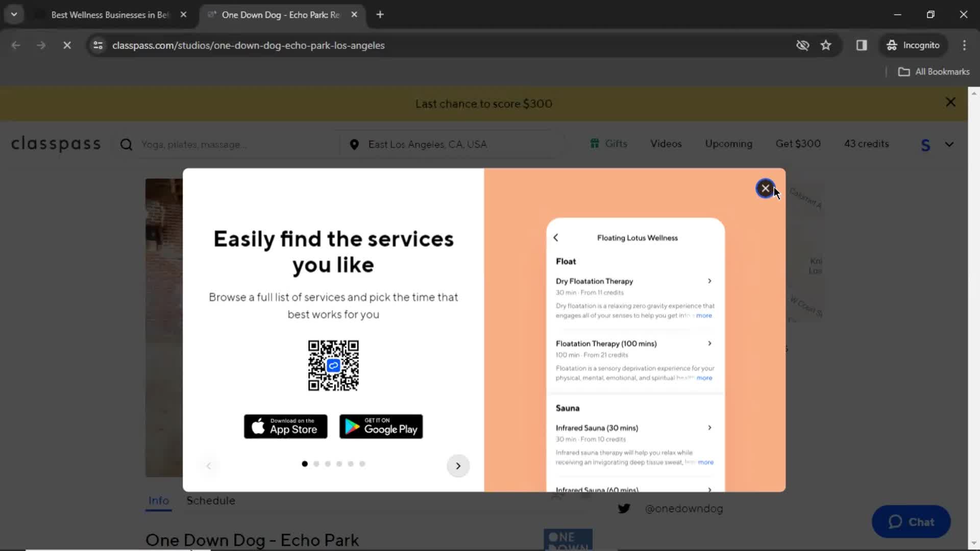Download on the App Store button
Viewport: 980px width, 551px height.
285,427
